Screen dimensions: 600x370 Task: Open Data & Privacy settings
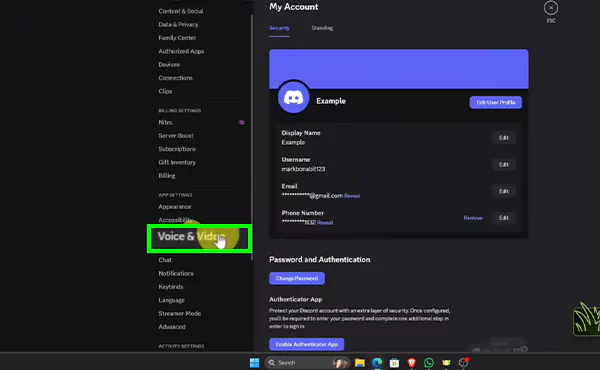click(178, 24)
